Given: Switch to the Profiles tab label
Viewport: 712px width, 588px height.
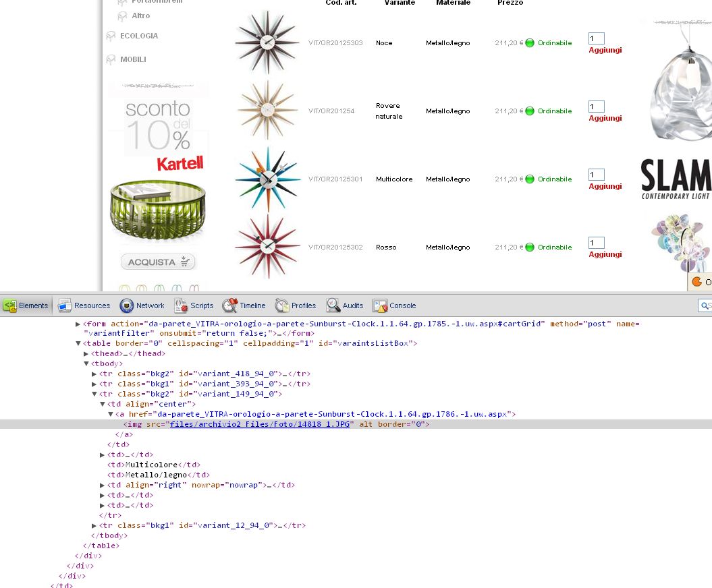Looking at the screenshot, I should click(x=304, y=305).
